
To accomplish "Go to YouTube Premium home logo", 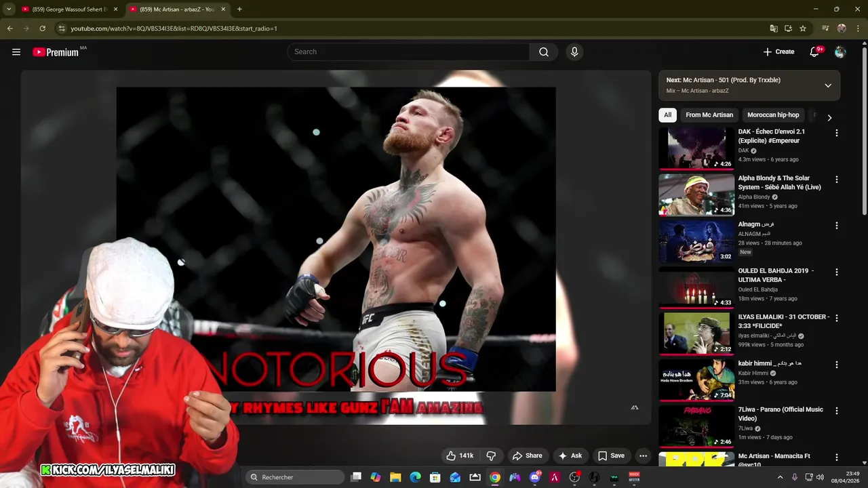I will tap(56, 52).
